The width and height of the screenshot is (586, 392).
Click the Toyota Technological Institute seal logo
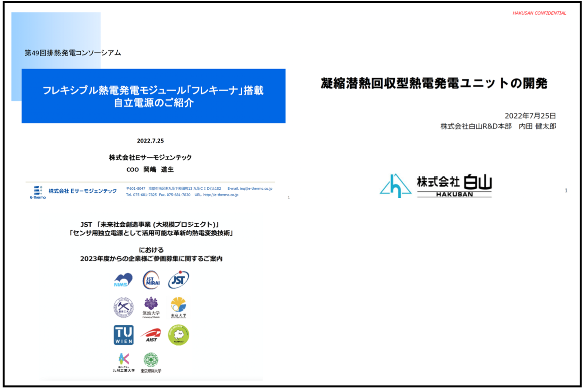(123, 307)
